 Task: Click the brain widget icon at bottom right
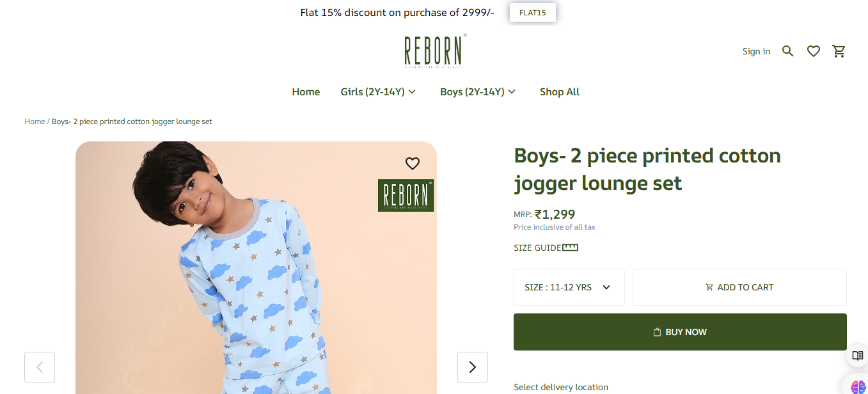[858, 386]
